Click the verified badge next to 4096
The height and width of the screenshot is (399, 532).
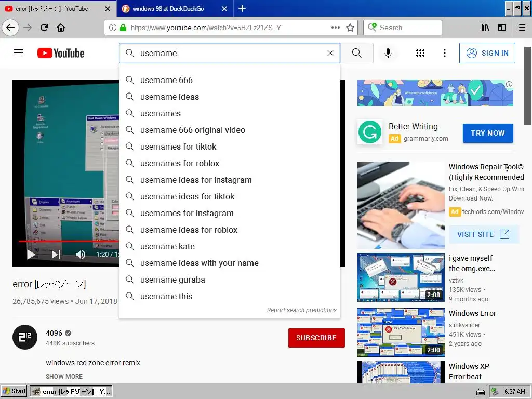click(68, 333)
